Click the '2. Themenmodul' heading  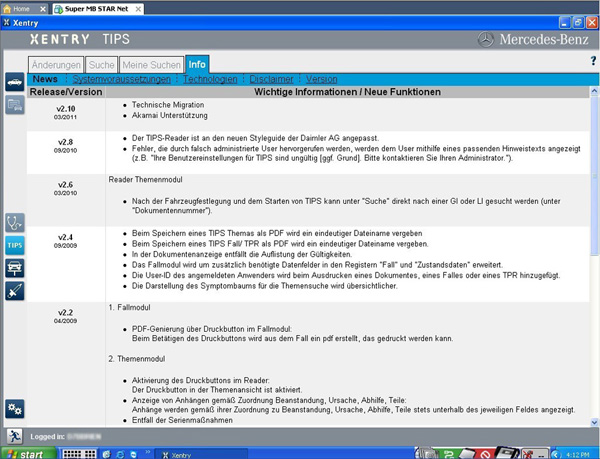(x=137, y=359)
